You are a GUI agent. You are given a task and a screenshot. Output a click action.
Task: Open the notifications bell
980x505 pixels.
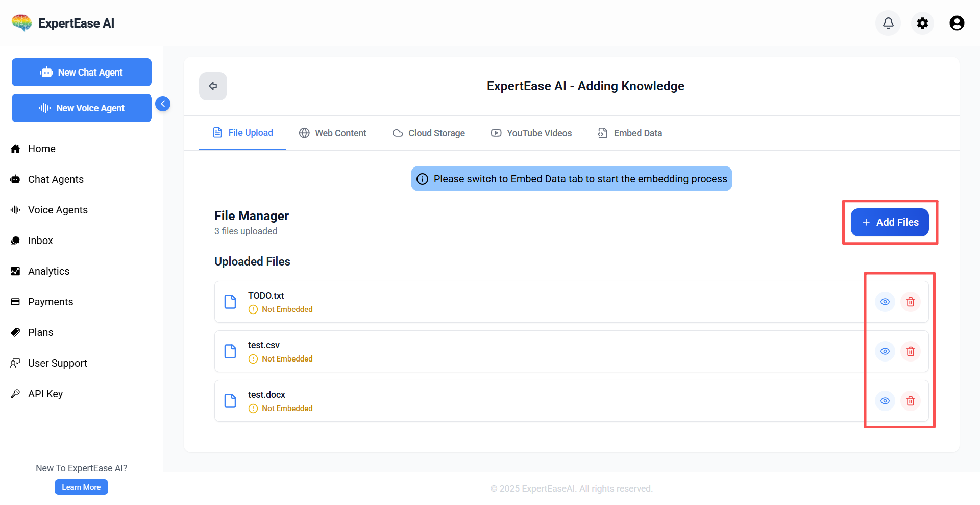point(888,23)
